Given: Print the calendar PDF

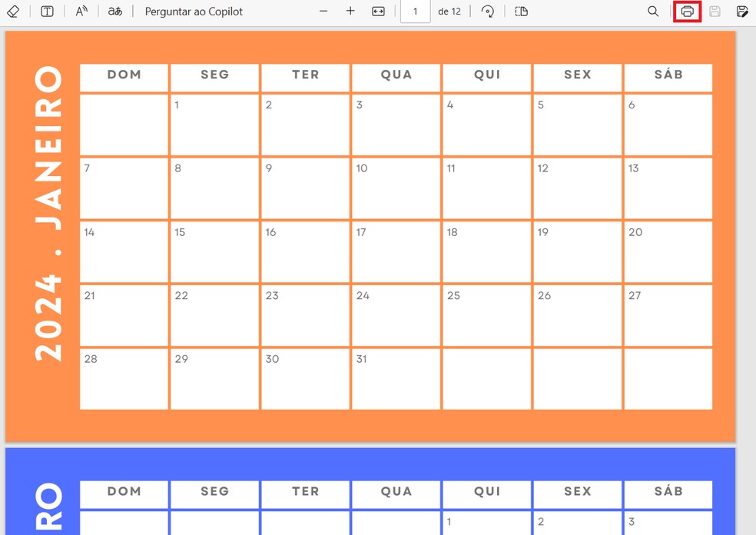Looking at the screenshot, I should (x=687, y=12).
